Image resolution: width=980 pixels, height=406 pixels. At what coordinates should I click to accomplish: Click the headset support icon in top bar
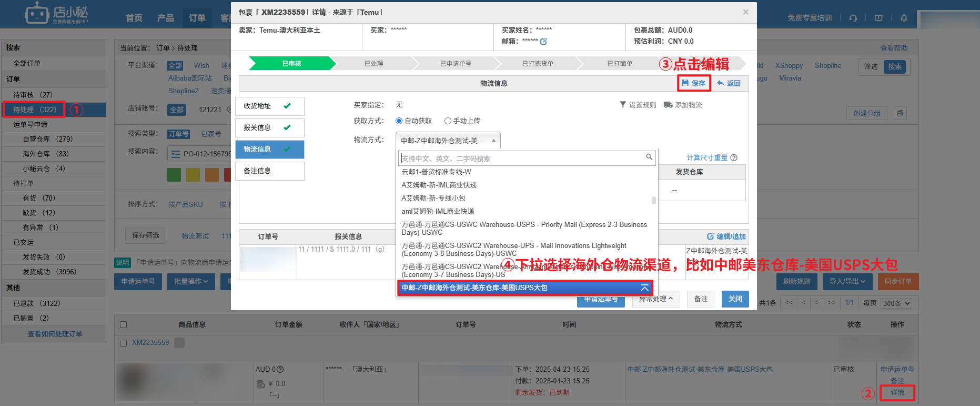pos(853,18)
